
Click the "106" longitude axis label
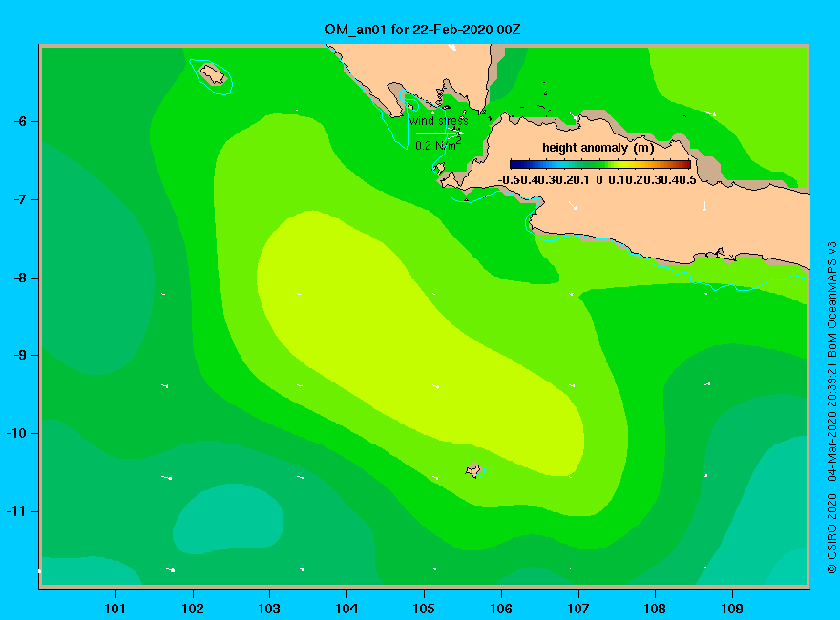point(501,609)
